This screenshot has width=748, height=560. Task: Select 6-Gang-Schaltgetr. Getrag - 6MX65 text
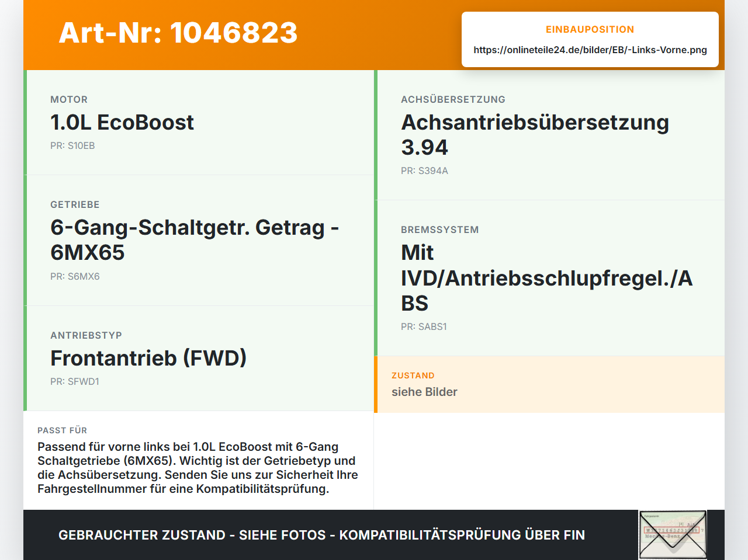coord(195,239)
